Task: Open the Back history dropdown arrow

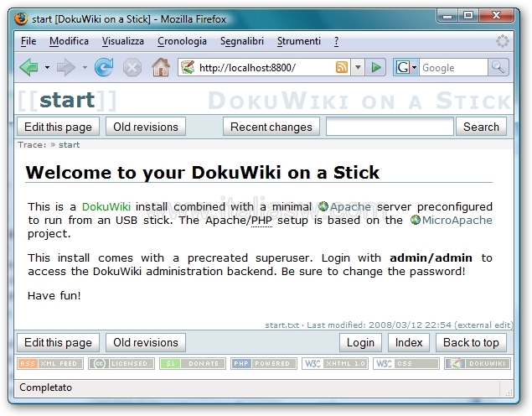Action: click(x=47, y=68)
